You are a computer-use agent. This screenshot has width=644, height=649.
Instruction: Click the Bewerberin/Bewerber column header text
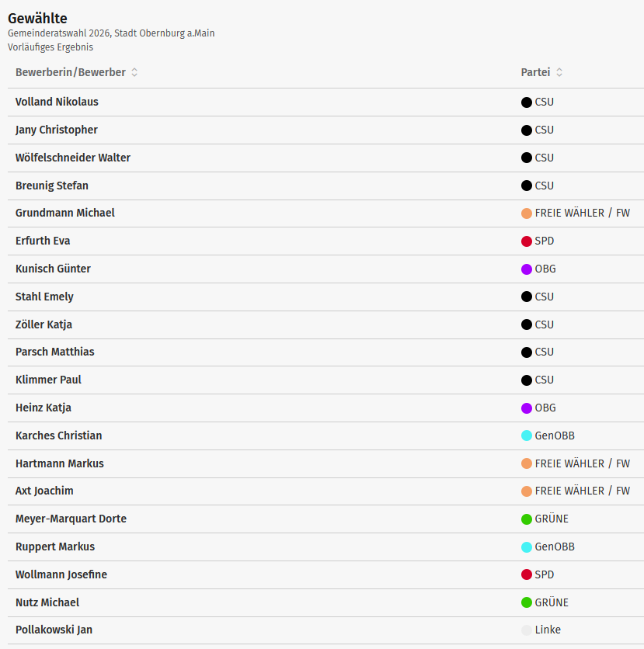(x=70, y=72)
